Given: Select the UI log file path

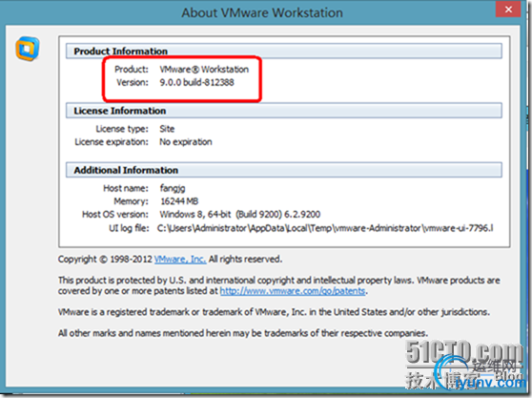Looking at the screenshot, I should tap(325, 228).
